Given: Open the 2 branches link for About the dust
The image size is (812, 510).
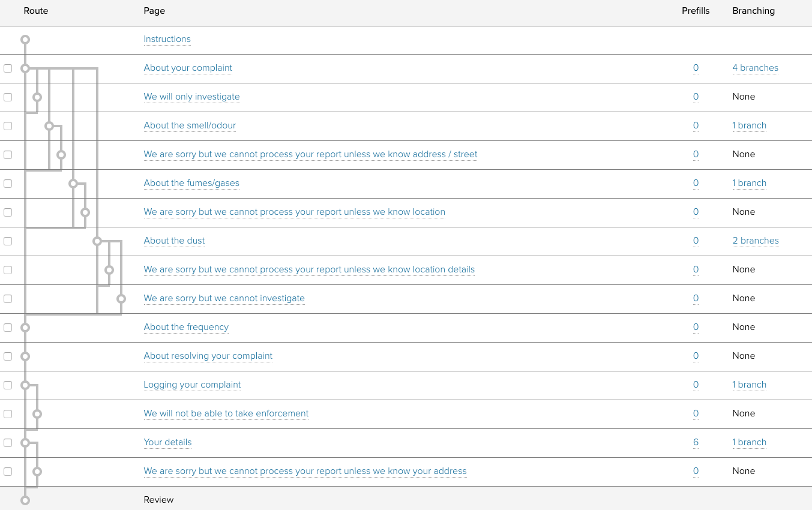Looking at the screenshot, I should (755, 241).
